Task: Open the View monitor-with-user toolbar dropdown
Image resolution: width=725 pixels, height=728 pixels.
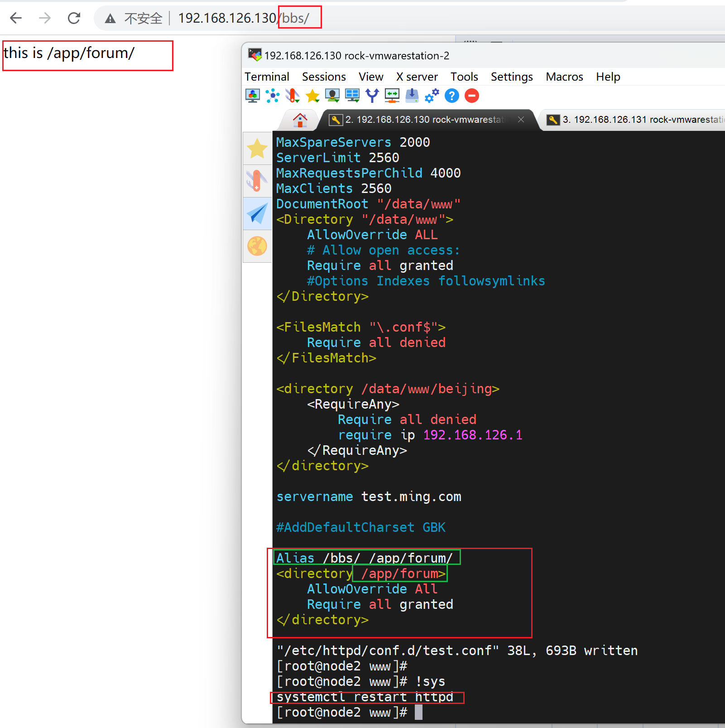Action: [332, 96]
